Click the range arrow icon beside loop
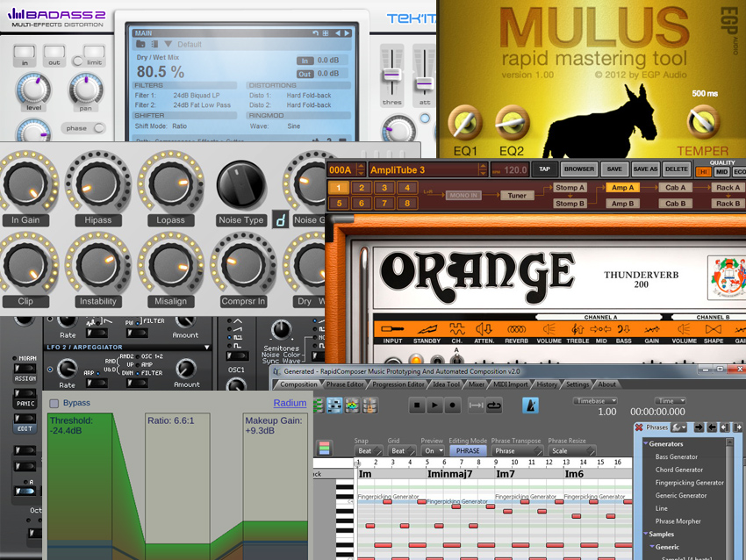The height and width of the screenshot is (560, 746). (x=476, y=406)
